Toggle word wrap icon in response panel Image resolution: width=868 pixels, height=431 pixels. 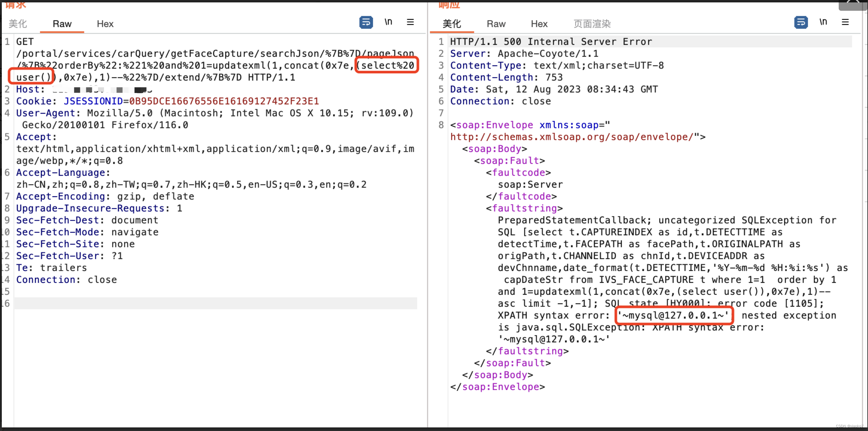[x=801, y=23]
